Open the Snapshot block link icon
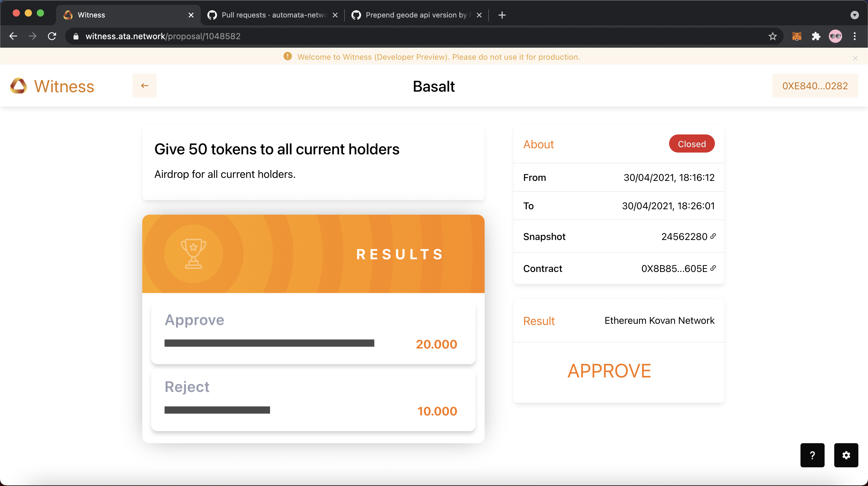 [x=713, y=236]
